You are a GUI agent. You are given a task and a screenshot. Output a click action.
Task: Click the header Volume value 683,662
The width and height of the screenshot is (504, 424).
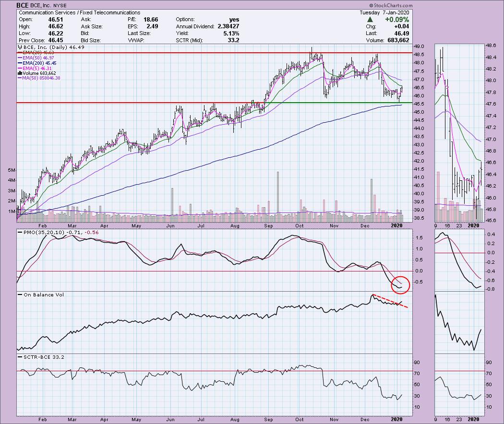click(398, 40)
